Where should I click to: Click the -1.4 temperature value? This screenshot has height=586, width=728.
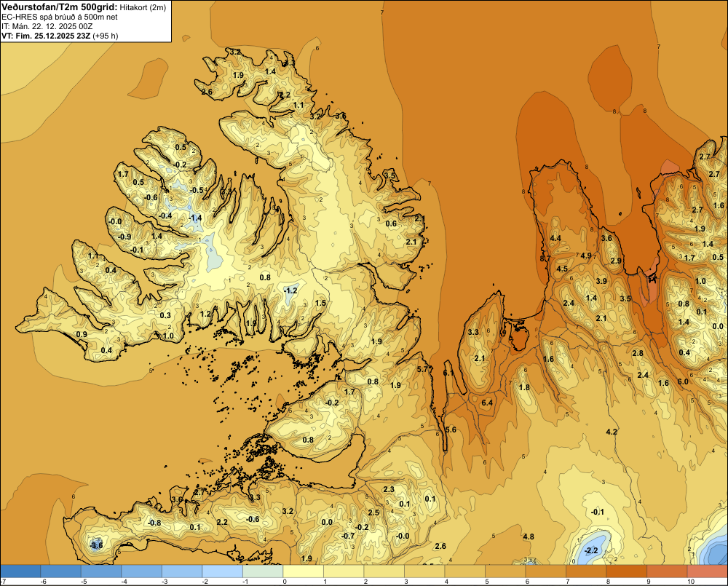point(195,218)
